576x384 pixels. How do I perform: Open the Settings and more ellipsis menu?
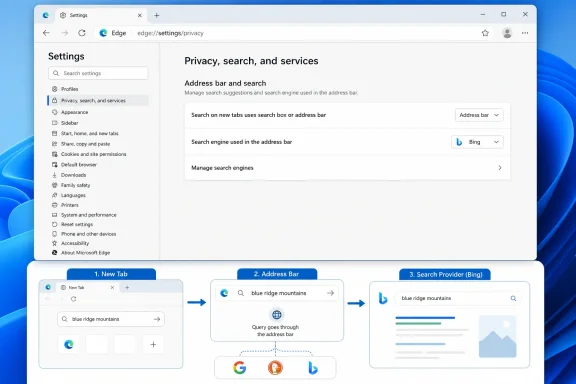(x=525, y=33)
